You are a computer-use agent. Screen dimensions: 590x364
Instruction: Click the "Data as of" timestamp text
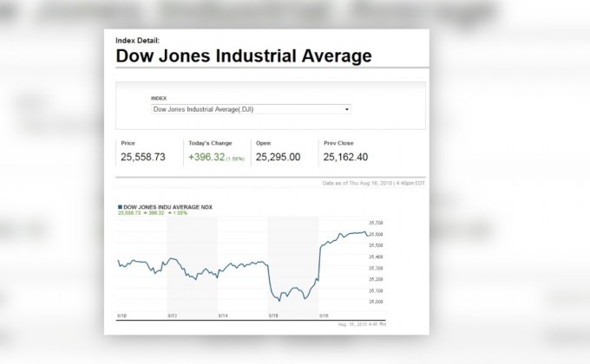373,184
